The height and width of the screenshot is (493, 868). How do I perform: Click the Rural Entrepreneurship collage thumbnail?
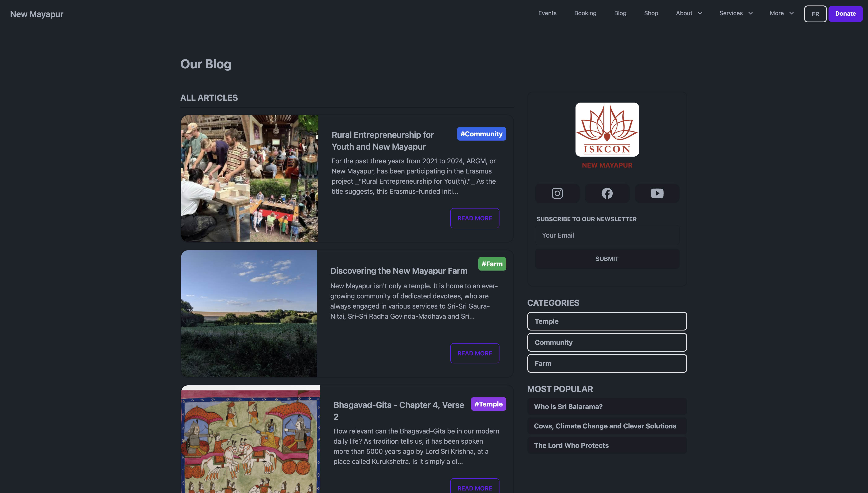[249, 179]
